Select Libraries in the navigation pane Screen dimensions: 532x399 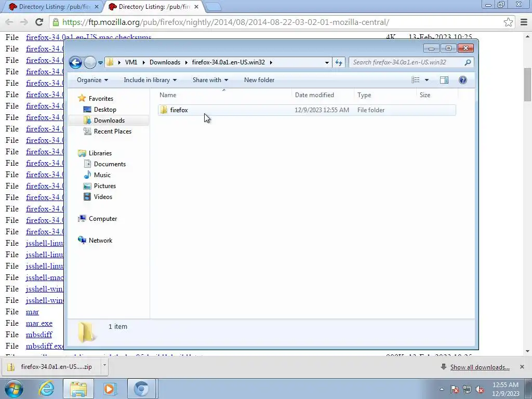(100, 153)
